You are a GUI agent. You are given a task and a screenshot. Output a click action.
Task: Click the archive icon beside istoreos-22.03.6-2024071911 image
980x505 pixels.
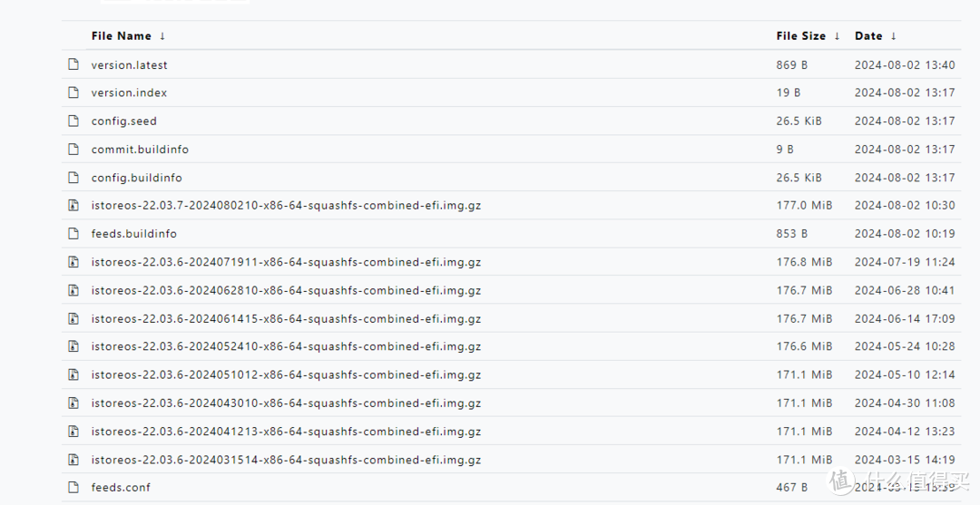pyautogui.click(x=73, y=261)
